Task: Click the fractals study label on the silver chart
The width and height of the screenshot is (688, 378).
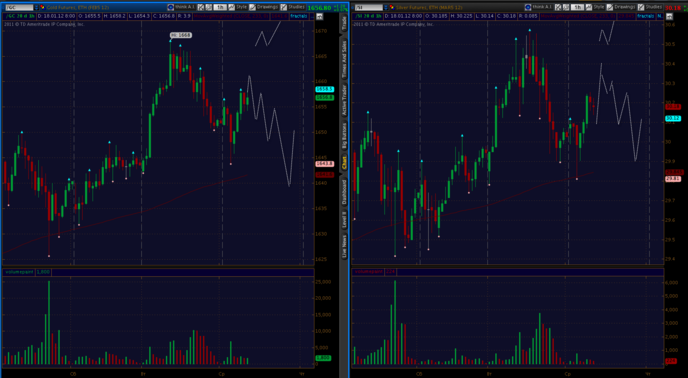Action: [647, 16]
